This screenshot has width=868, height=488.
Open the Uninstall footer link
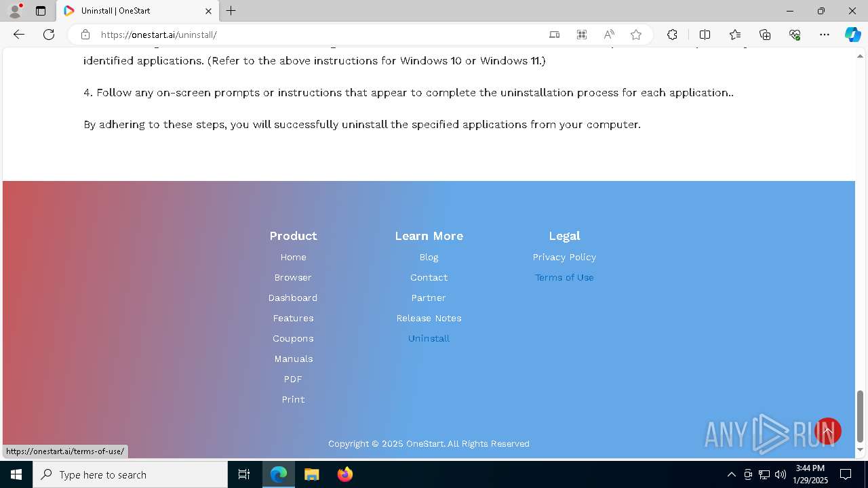[x=429, y=338]
